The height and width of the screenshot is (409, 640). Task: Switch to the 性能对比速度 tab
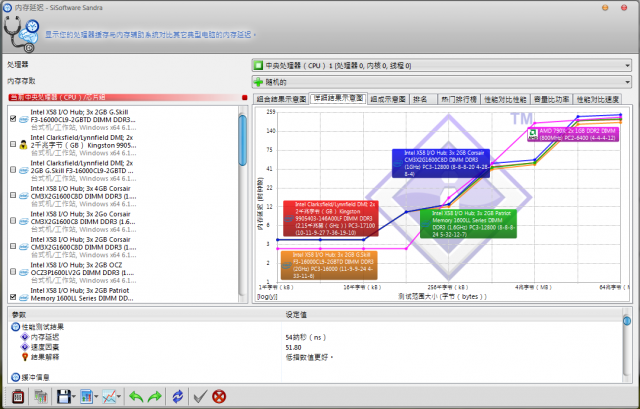pos(598,99)
